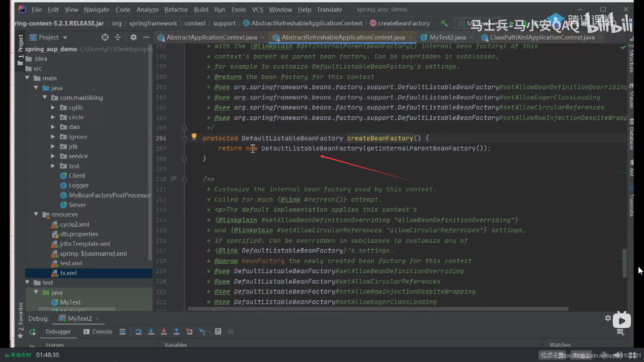644x362 pixels.
Task: Click the Rerun debug icon
Action: tap(33, 332)
